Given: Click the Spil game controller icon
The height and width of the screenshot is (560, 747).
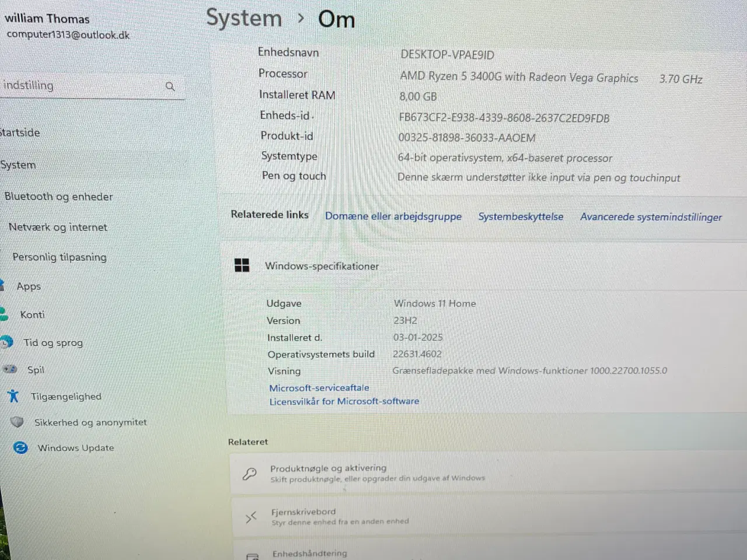Looking at the screenshot, I should (x=10, y=369).
